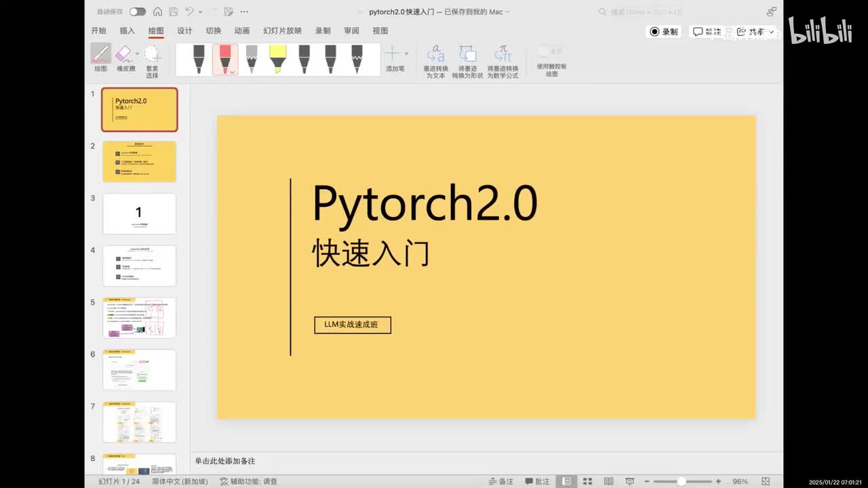Click the Comments (批注) button top right
Screen dimensions: 868x488
pyautogui.click(x=707, y=31)
